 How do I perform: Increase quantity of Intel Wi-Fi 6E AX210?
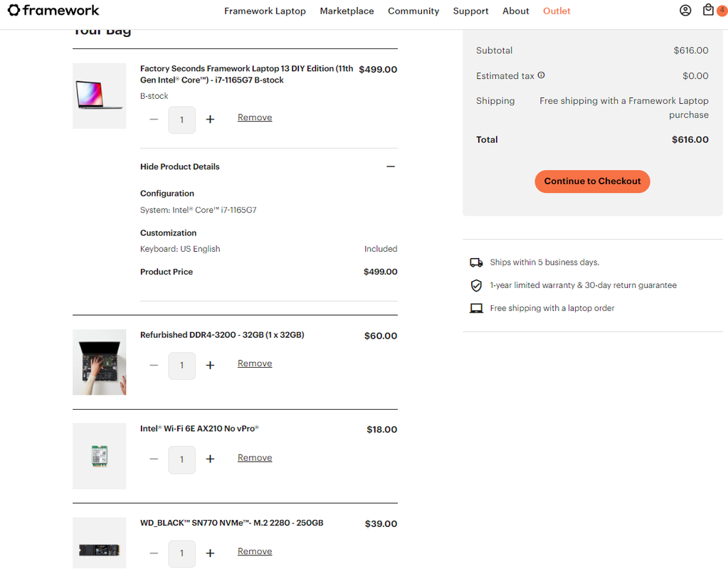point(211,459)
